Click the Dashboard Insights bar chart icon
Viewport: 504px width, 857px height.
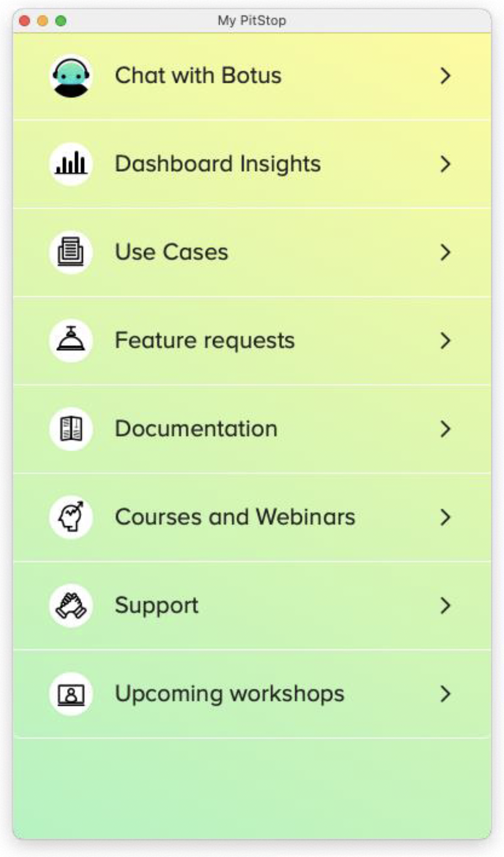pos(71,164)
